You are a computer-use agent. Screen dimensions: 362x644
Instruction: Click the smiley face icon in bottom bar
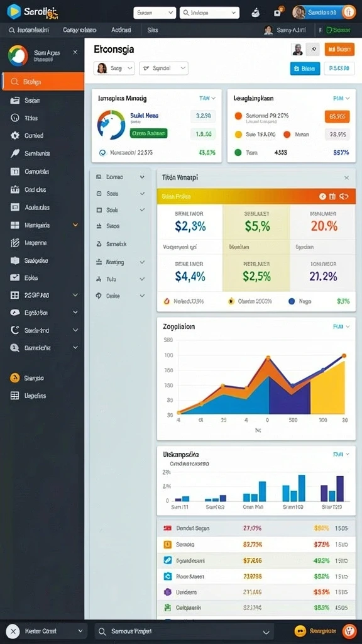(300, 631)
